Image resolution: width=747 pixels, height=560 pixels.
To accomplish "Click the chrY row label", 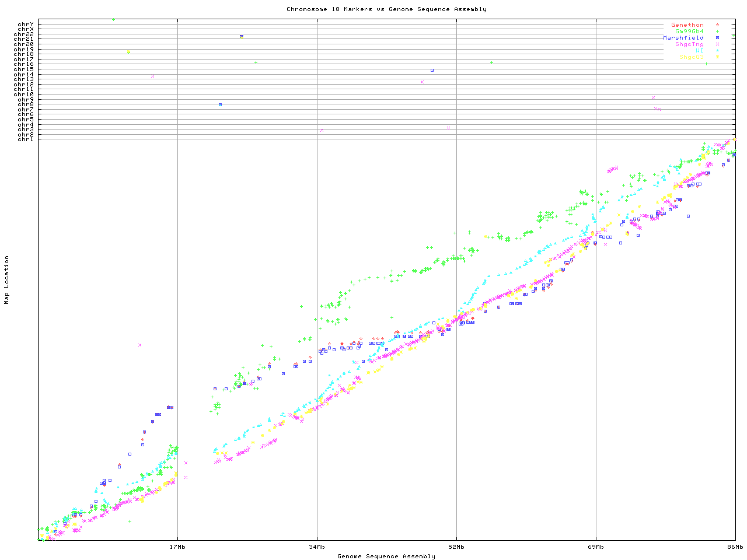I will (26, 24).
